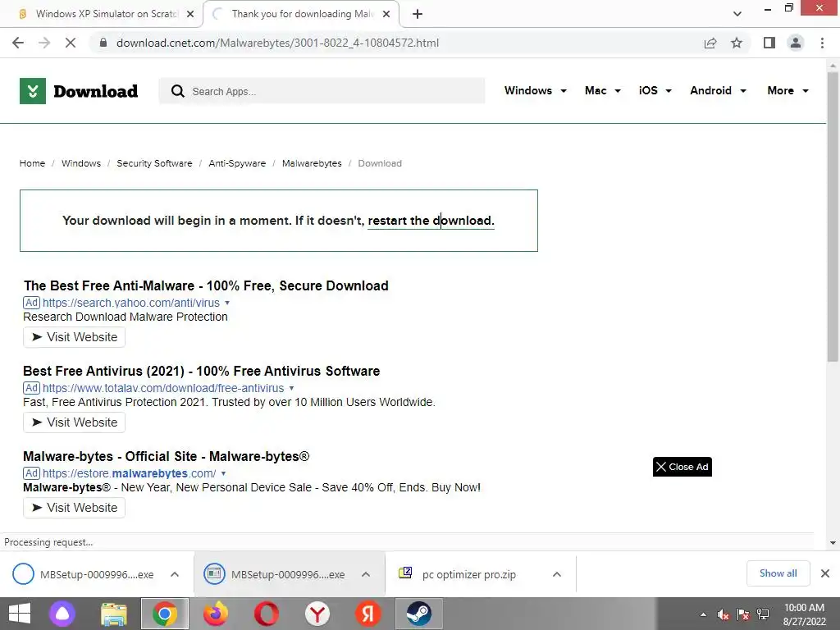Viewport: 840px width, 630px height.
Task: Click the green CNET Download logo icon
Action: (33, 91)
